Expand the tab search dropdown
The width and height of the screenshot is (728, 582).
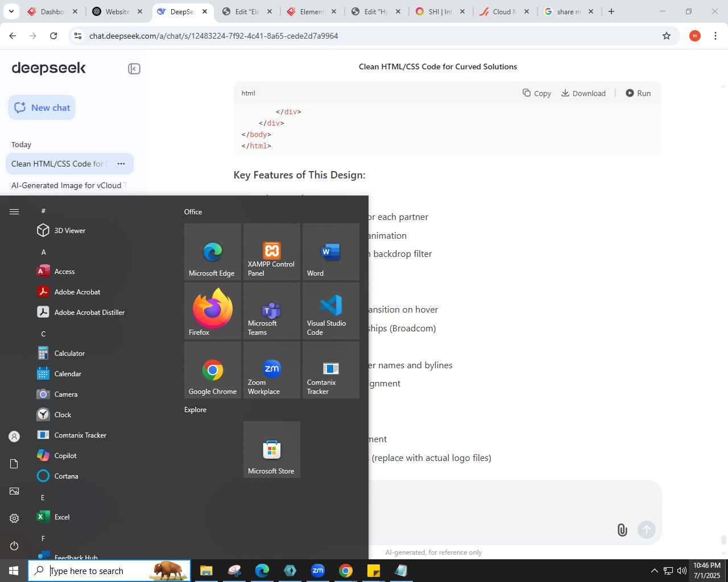tap(11, 11)
